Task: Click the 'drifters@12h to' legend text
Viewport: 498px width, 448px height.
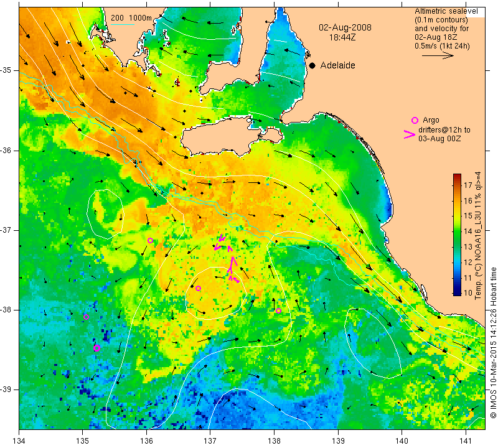Action: (444, 130)
